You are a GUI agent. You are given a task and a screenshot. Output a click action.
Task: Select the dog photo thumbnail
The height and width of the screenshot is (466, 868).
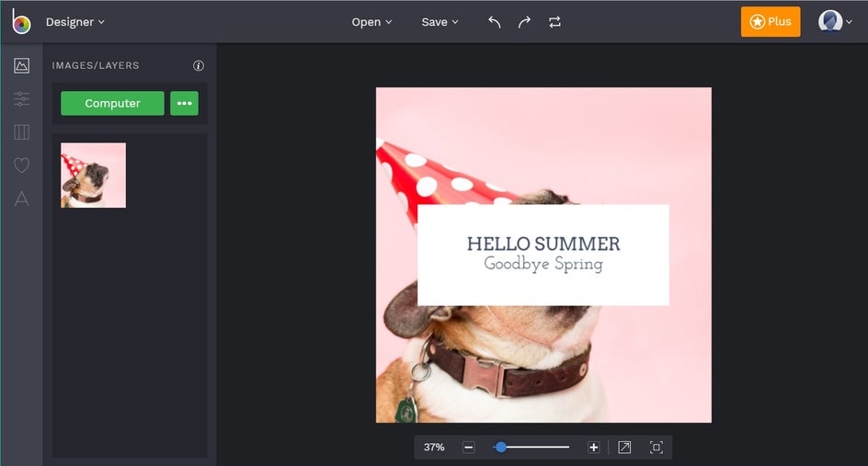[x=94, y=176]
